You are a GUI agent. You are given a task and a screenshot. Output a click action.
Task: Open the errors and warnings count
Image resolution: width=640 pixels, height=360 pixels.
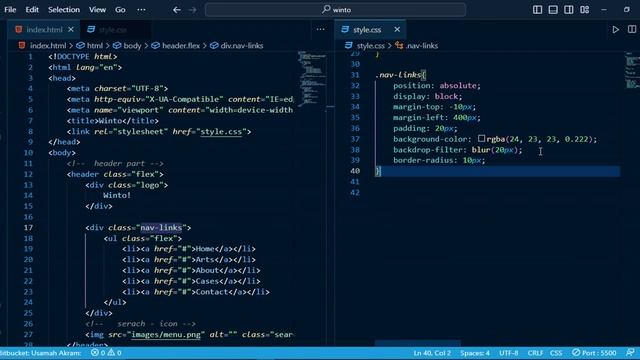[106, 353]
